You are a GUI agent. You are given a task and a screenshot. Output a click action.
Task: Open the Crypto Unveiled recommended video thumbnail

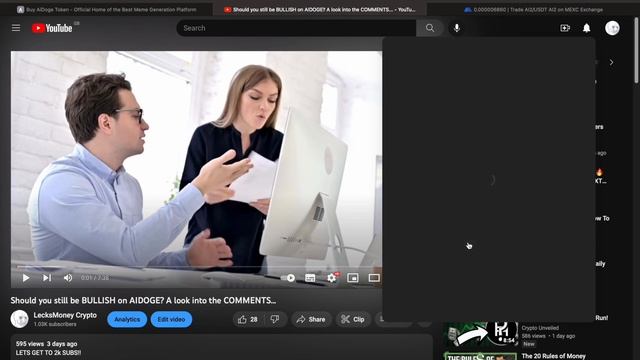[480, 334]
